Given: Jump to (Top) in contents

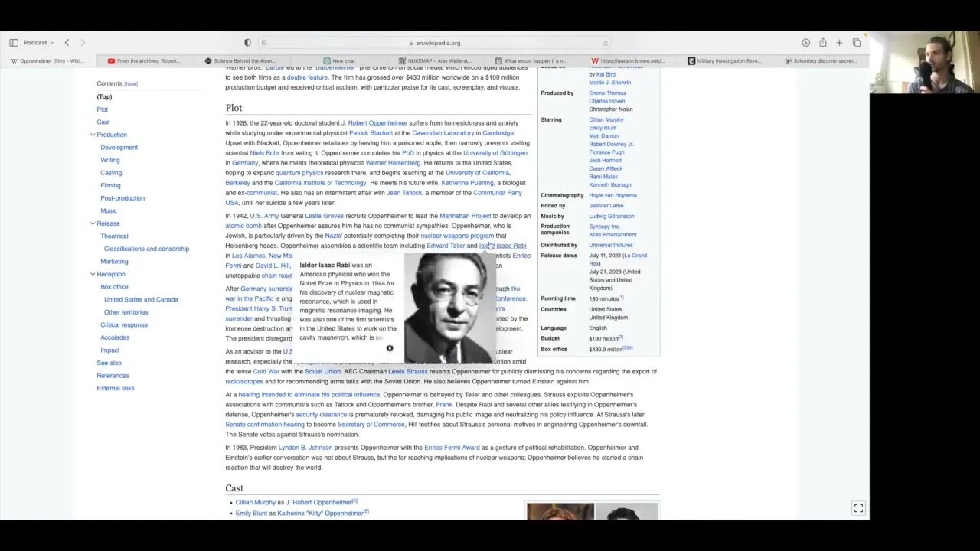Looking at the screenshot, I should (104, 97).
